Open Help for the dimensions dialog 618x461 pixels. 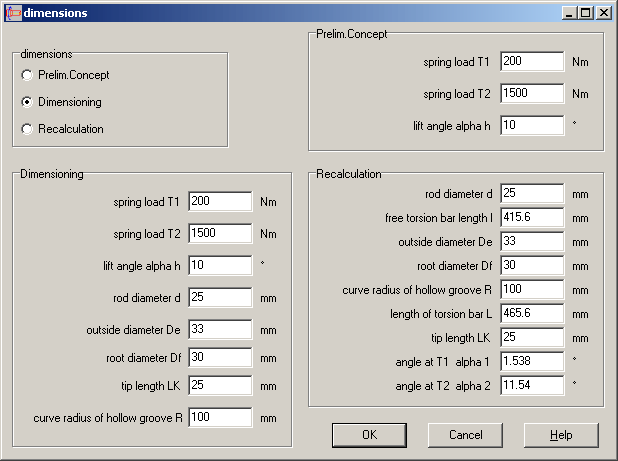[x=561, y=435]
